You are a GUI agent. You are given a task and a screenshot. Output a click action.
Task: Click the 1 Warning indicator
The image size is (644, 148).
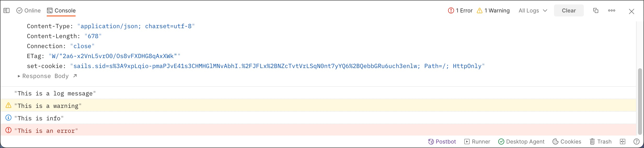pos(493,10)
